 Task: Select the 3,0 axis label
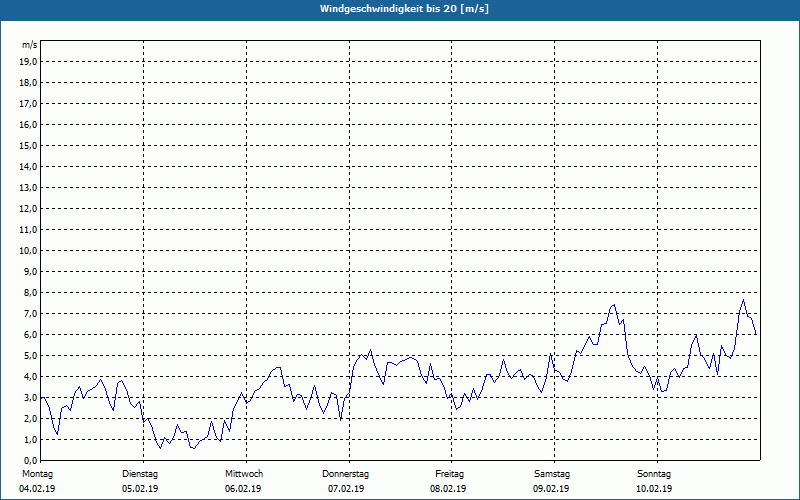30,397
